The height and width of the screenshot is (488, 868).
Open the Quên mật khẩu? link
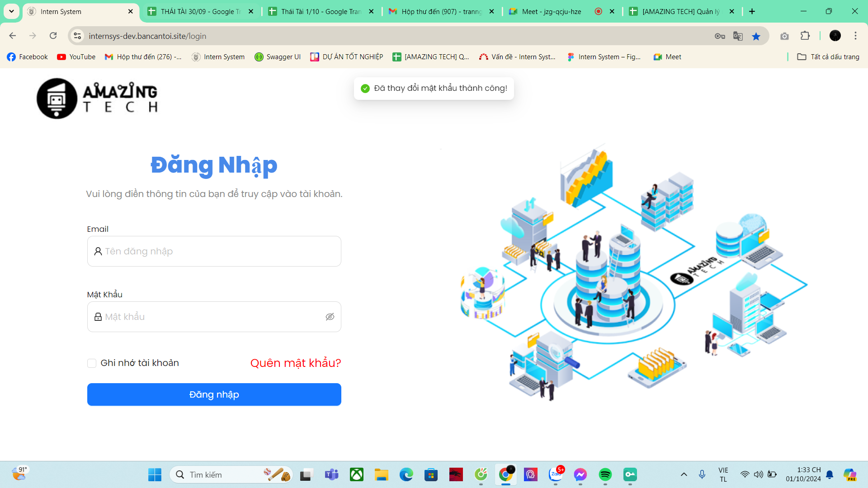296,363
